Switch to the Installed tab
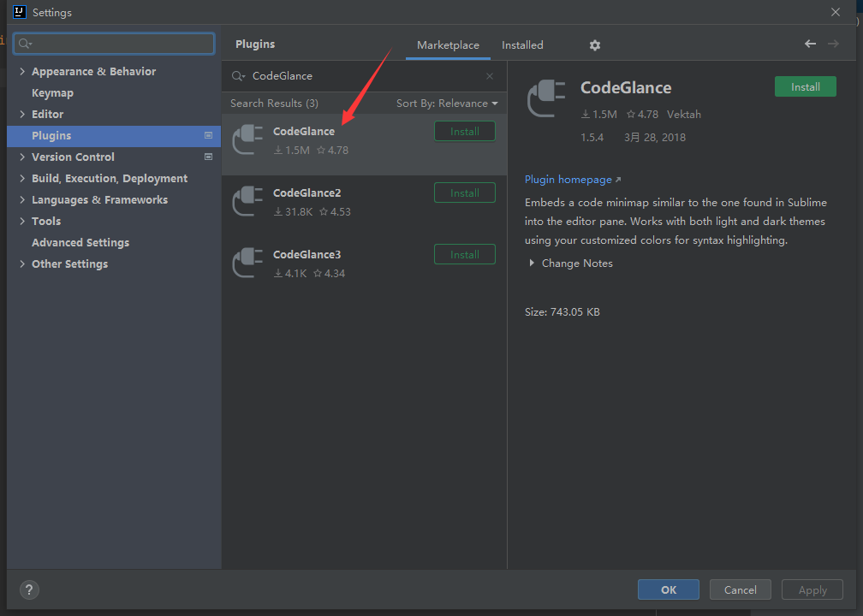The width and height of the screenshot is (863, 616). [522, 45]
